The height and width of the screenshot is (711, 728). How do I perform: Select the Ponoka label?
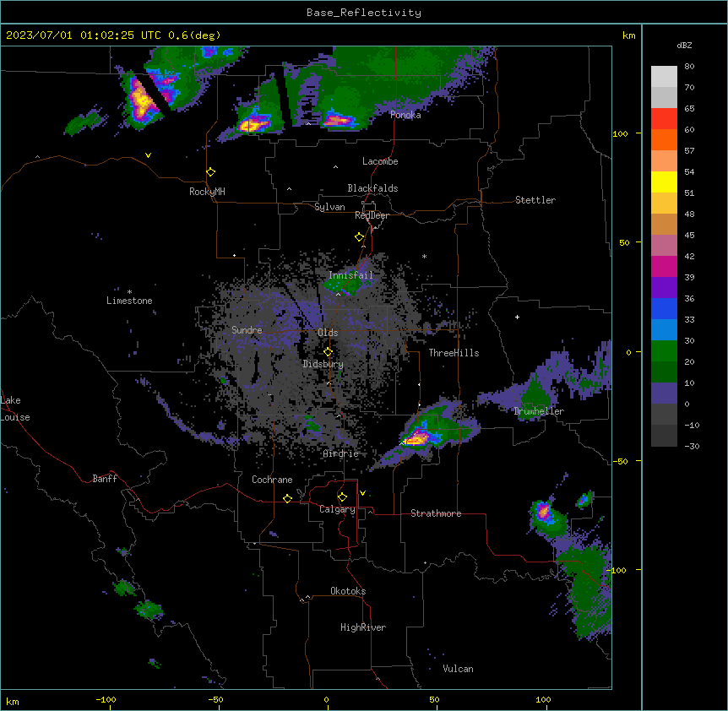tap(405, 115)
